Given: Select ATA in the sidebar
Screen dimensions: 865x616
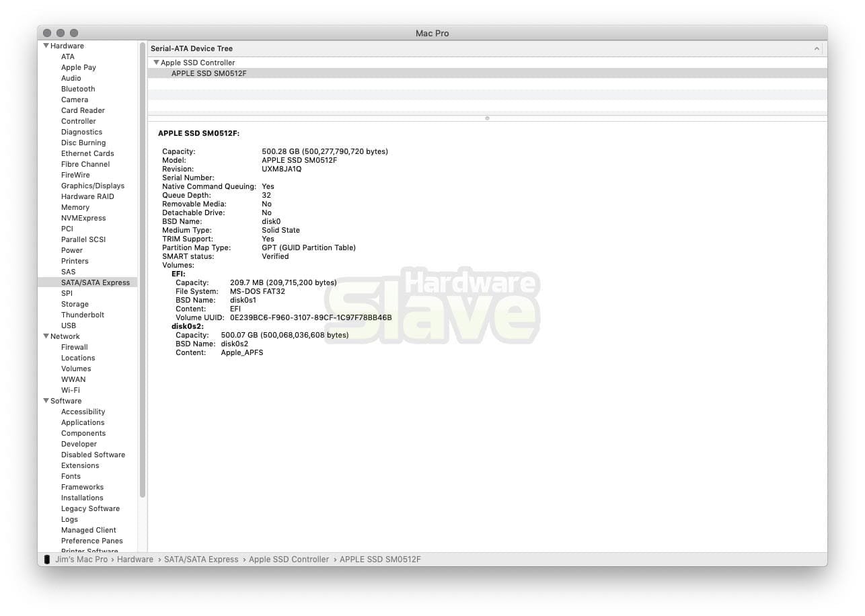Looking at the screenshot, I should coord(68,56).
